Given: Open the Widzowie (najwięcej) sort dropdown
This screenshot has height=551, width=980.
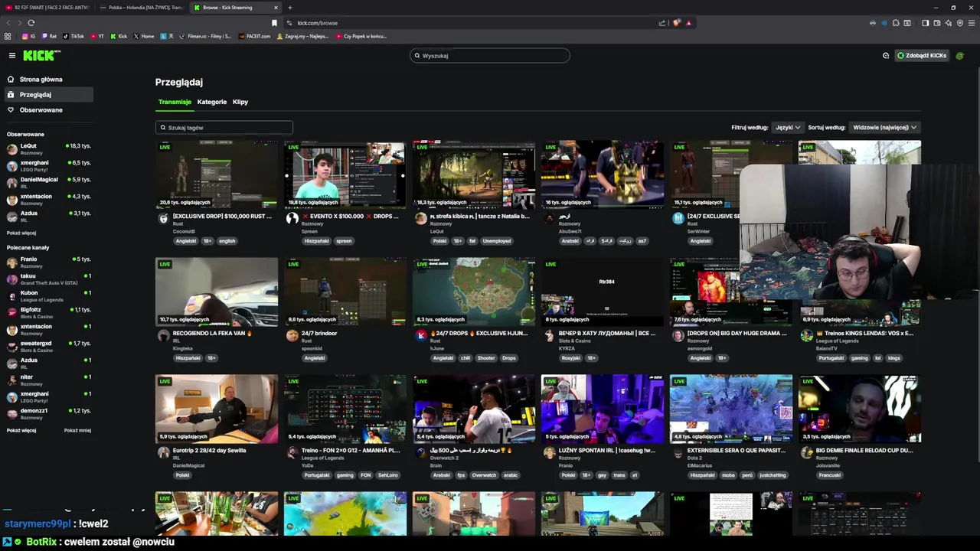Looking at the screenshot, I should pyautogui.click(x=884, y=127).
